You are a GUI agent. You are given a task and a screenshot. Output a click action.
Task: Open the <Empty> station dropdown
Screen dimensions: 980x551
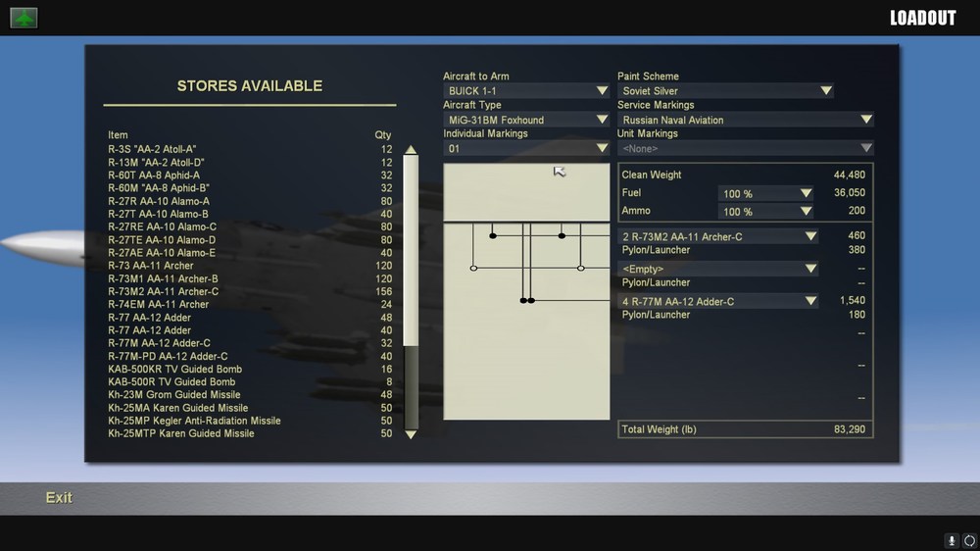tap(718, 269)
